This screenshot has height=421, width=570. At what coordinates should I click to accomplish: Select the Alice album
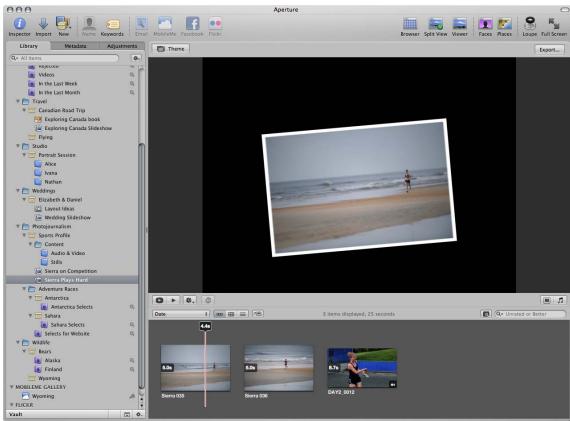[x=50, y=164]
